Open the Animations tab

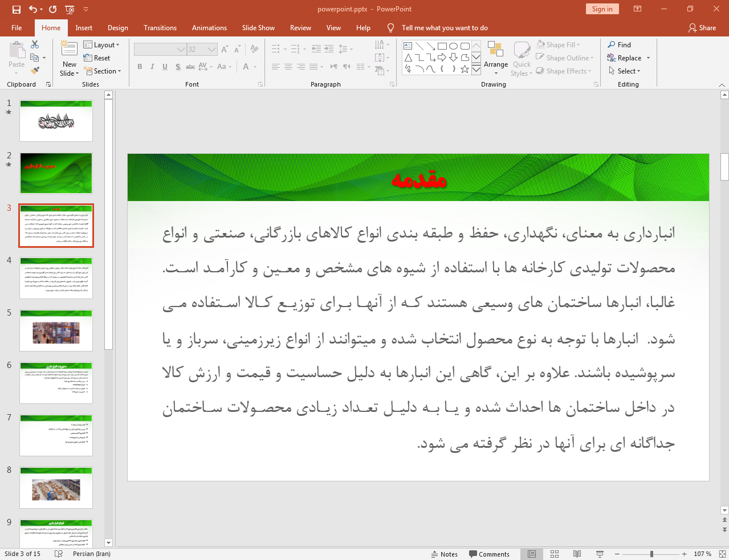209,27
